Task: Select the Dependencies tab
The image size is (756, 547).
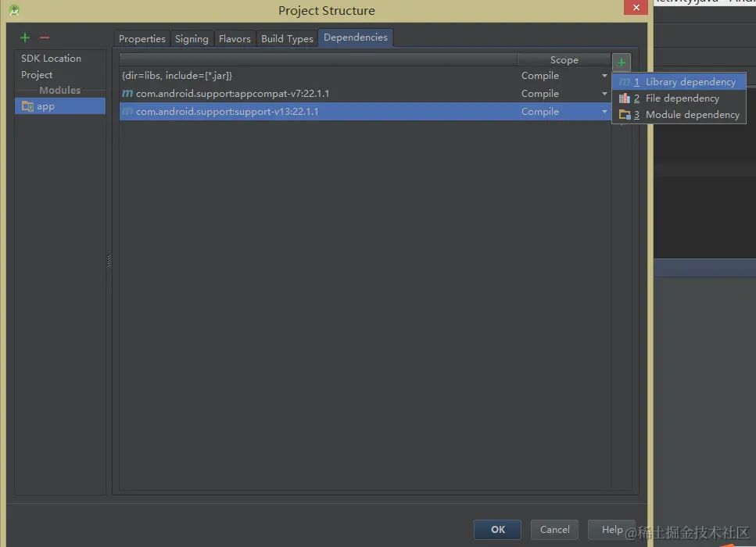Action: tap(356, 38)
